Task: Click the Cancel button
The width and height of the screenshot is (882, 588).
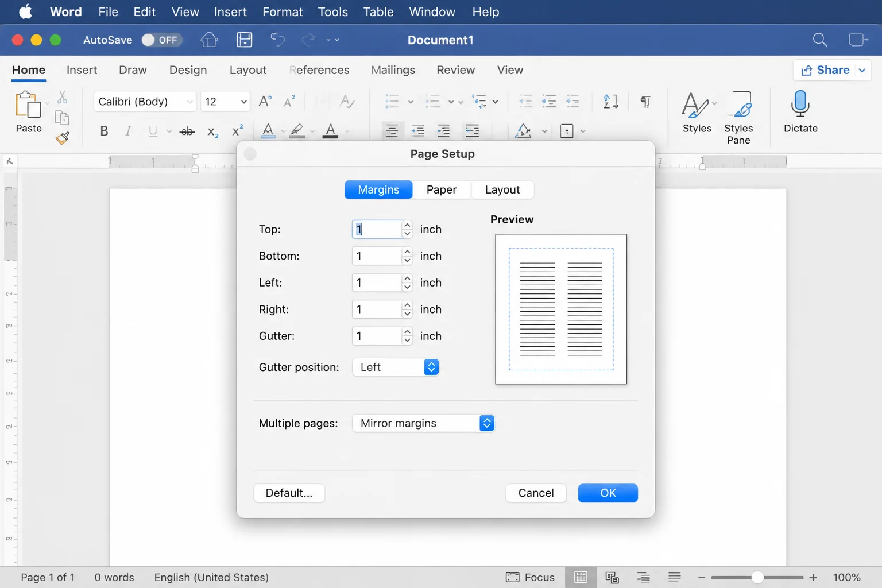Action: point(536,493)
